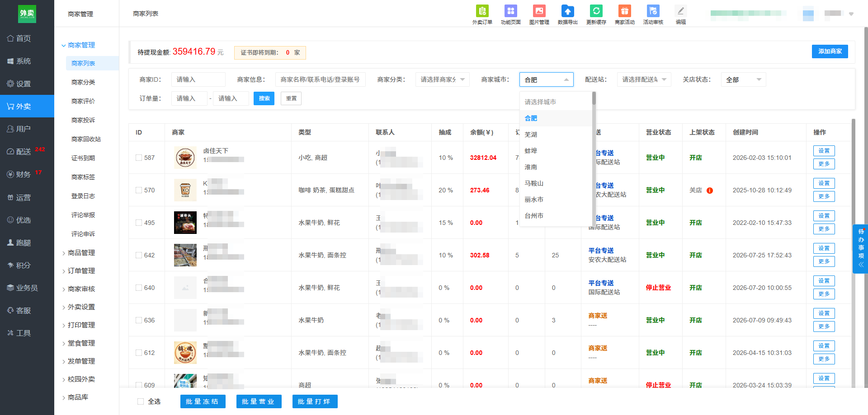The image size is (868, 415).
Task: Click the 批量冻结 button
Action: coord(202,401)
